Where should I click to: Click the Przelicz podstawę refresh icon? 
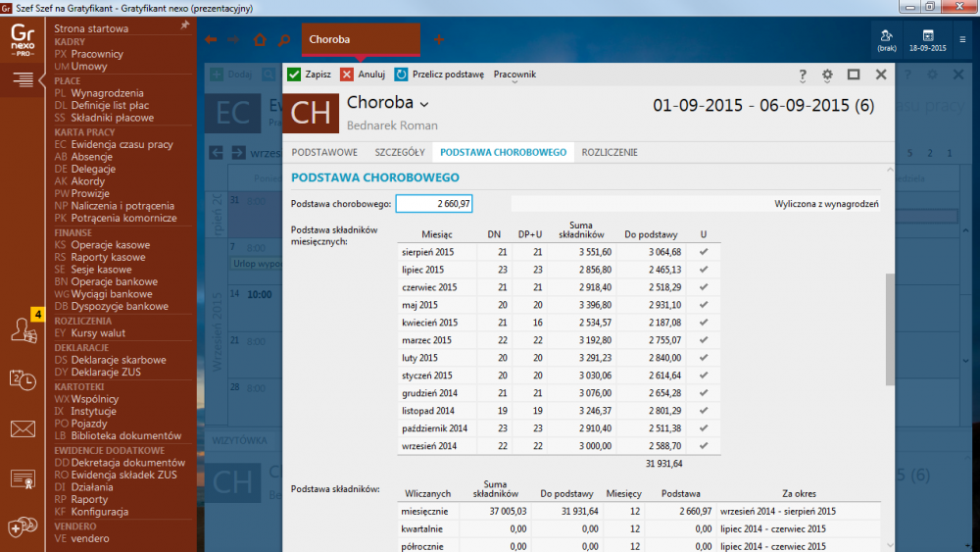[x=402, y=75]
